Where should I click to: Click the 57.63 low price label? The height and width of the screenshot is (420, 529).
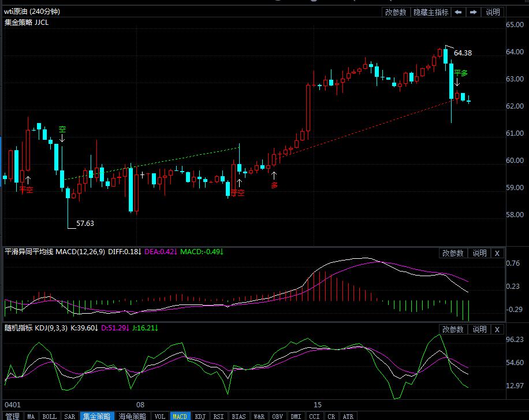(85, 224)
